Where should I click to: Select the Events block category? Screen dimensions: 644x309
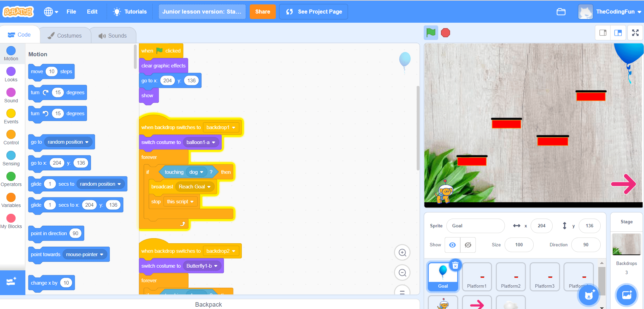point(11,117)
